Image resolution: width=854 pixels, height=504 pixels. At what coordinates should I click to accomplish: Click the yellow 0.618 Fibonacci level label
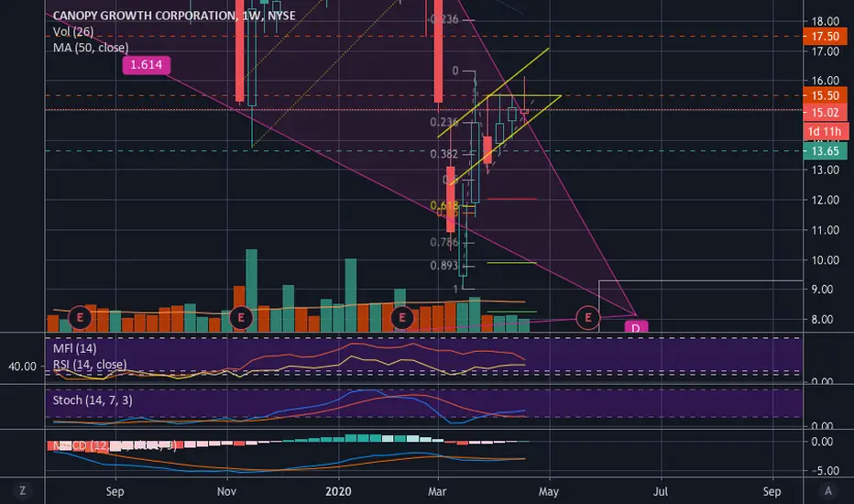(x=443, y=205)
